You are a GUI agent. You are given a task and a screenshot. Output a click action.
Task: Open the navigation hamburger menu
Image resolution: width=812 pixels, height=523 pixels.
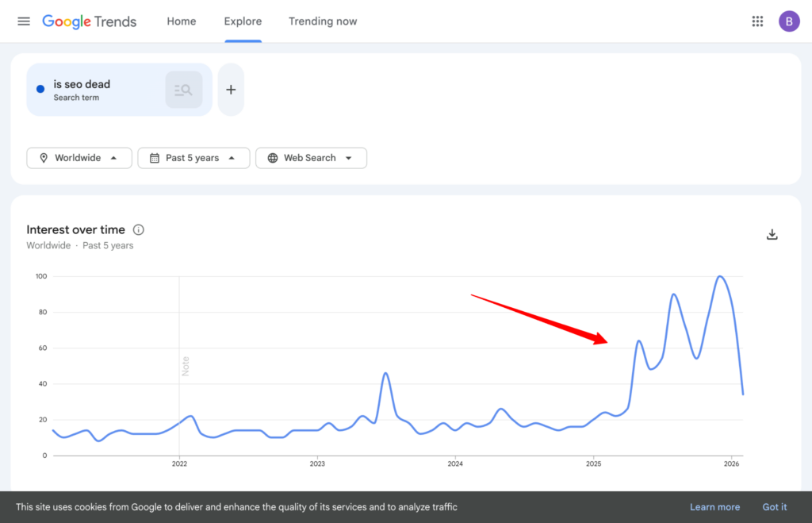[x=23, y=21]
